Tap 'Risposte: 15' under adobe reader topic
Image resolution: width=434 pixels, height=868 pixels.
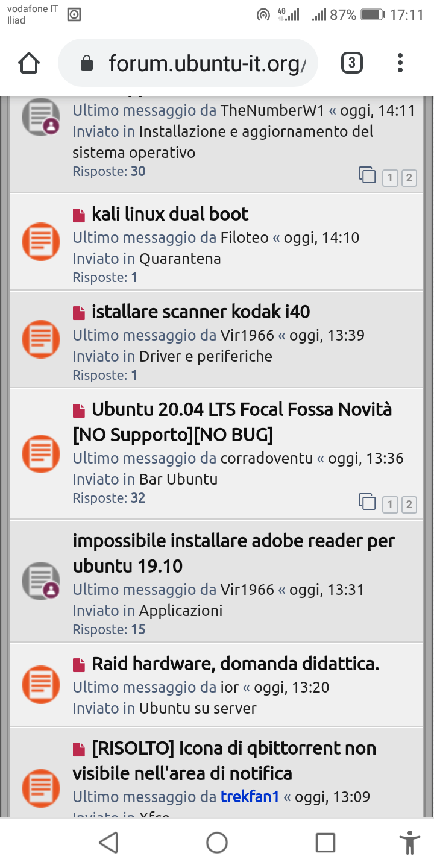pos(109,629)
